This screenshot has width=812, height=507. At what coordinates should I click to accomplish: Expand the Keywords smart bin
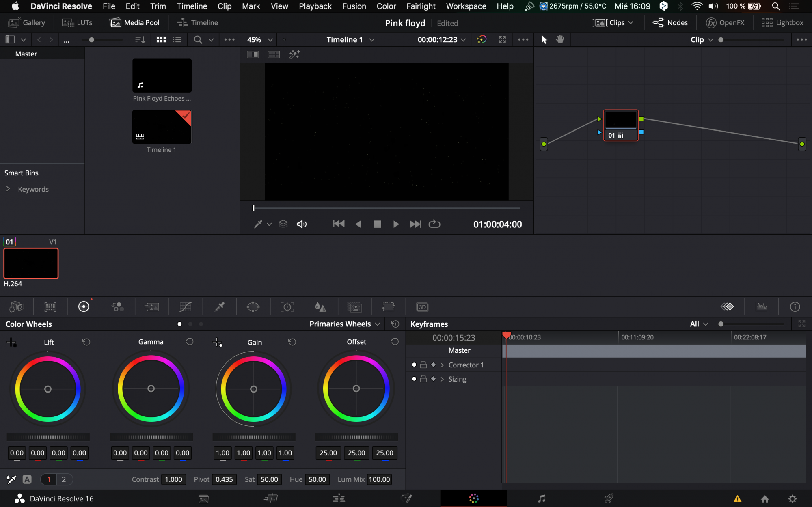[x=8, y=189]
